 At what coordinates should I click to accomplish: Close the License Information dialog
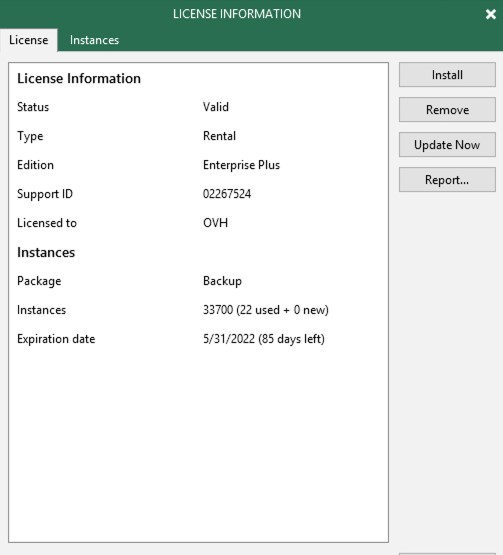(x=491, y=14)
